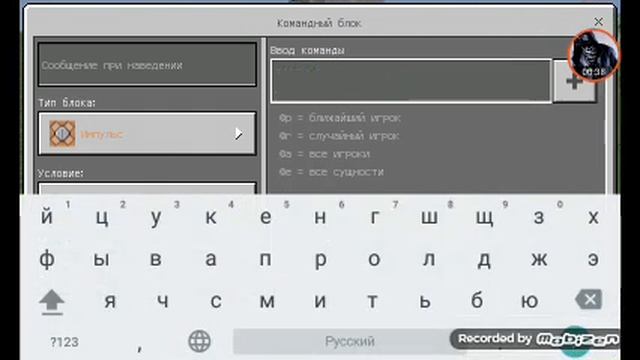
Task: Tap the в key
Action: [156, 259]
